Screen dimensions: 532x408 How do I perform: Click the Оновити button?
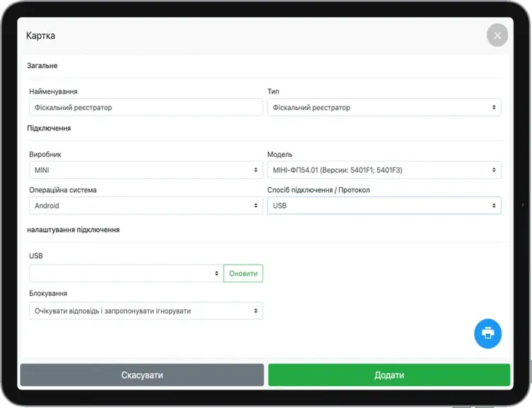click(243, 273)
